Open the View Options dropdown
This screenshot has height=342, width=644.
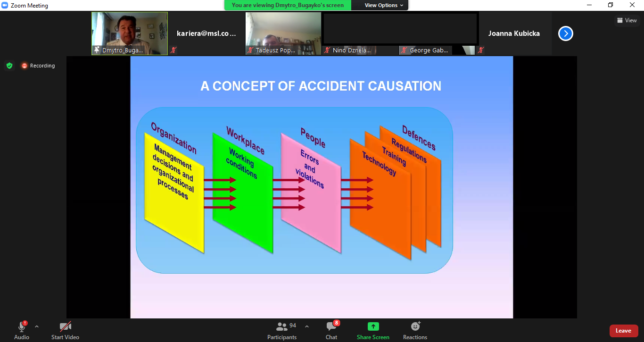coord(384,5)
